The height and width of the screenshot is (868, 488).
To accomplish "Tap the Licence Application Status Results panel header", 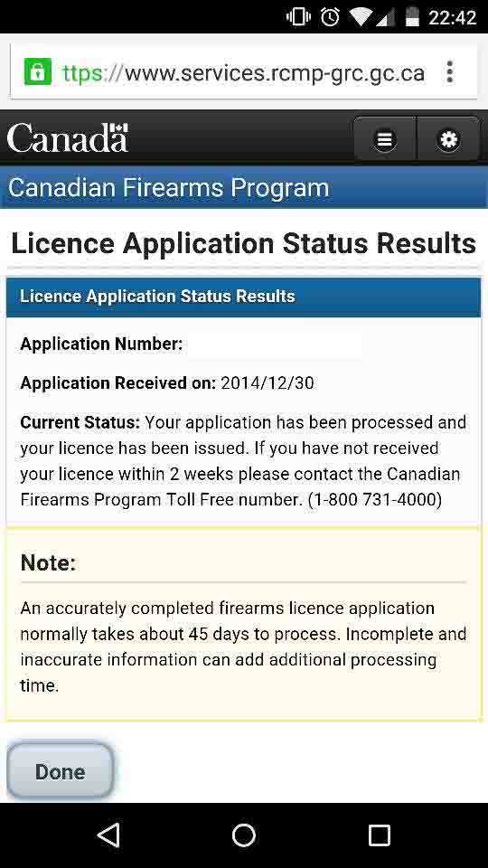I will pos(243,297).
